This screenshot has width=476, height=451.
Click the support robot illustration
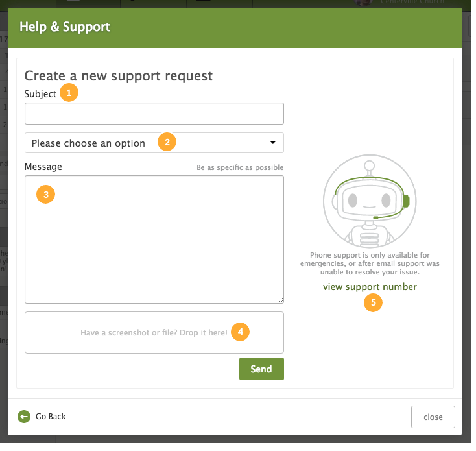coord(370,201)
